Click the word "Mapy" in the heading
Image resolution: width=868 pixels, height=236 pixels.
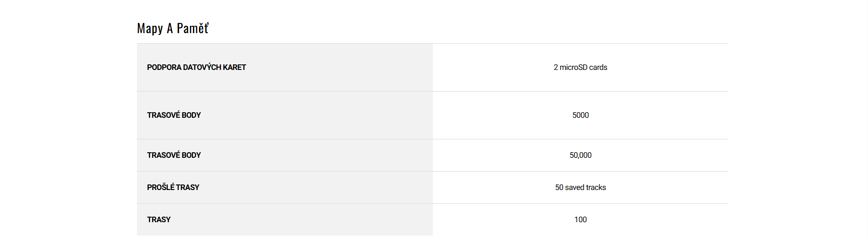point(150,29)
